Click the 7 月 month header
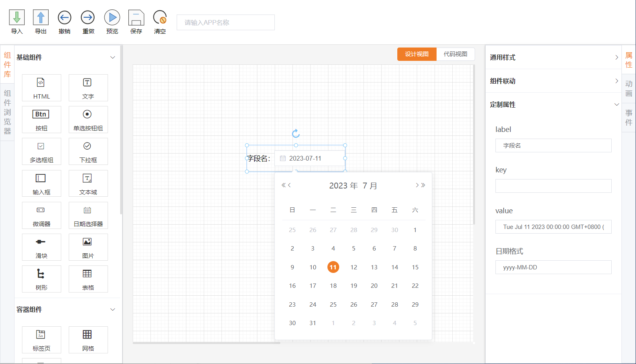The image size is (636, 364). point(370,186)
